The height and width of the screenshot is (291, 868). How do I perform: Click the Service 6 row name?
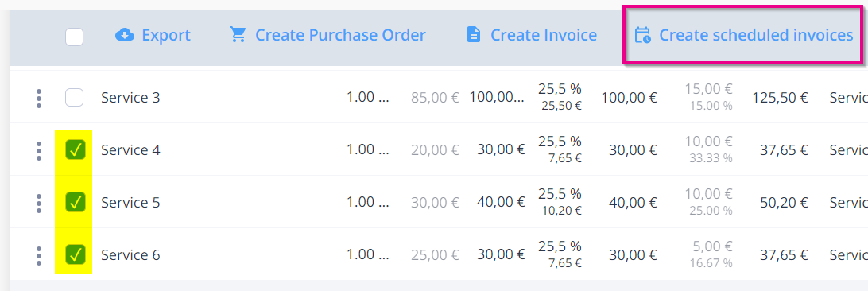[130, 255]
